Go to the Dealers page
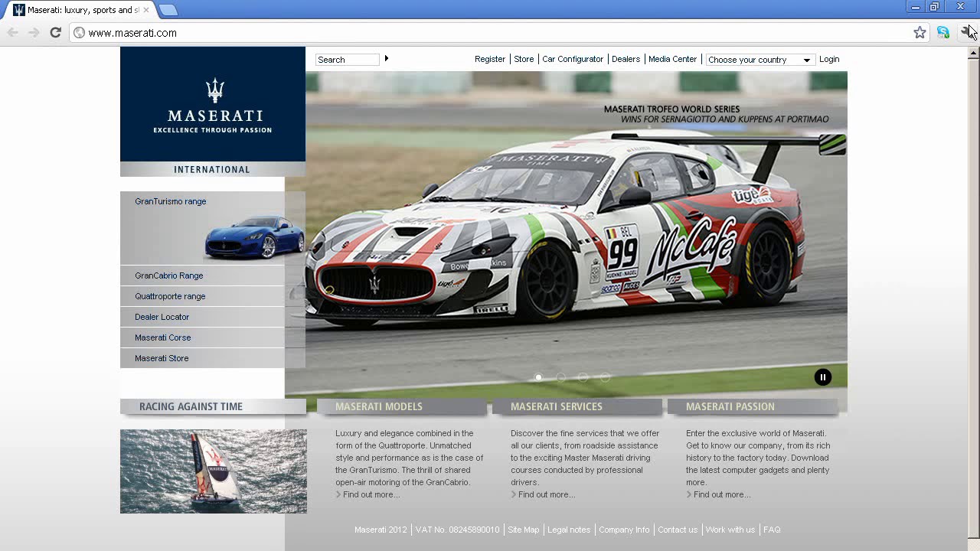Screen dimensions: 980x551 click(626, 59)
